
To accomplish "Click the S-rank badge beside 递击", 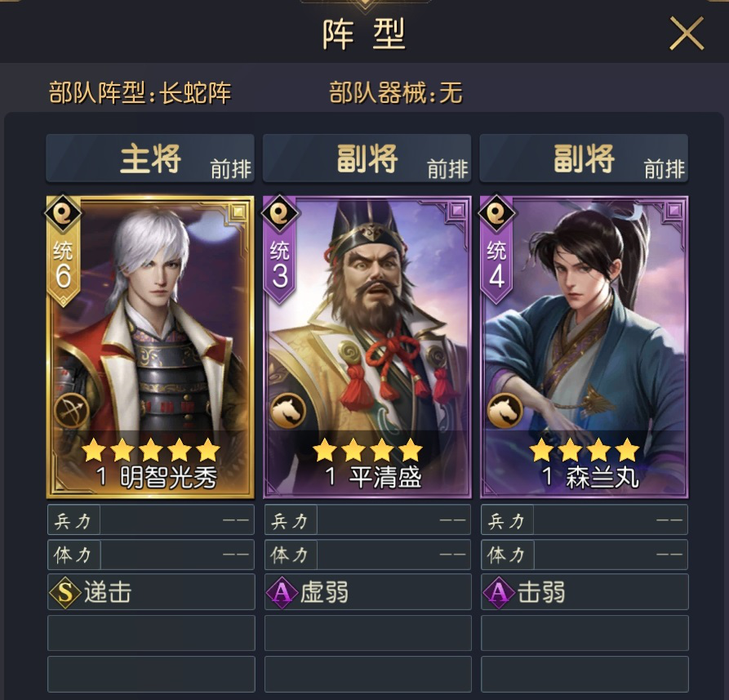I will click(65, 592).
